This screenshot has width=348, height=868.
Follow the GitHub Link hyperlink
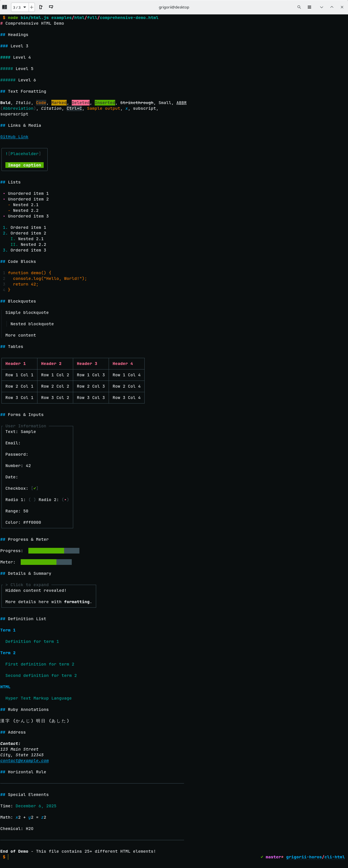[x=14, y=137]
